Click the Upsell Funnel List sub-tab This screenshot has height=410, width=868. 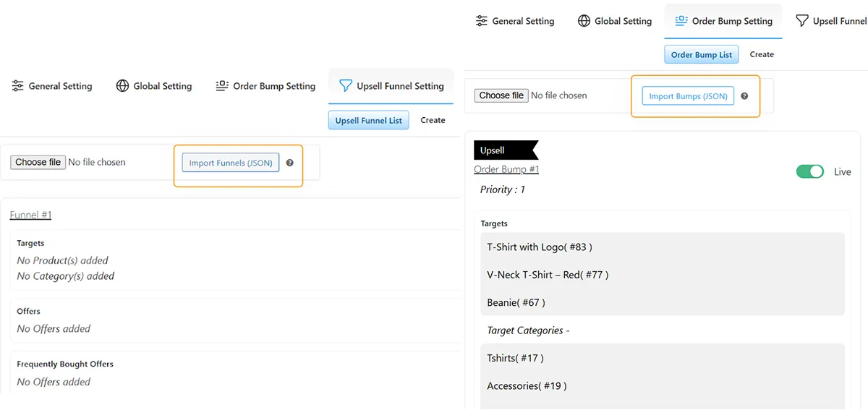369,120
